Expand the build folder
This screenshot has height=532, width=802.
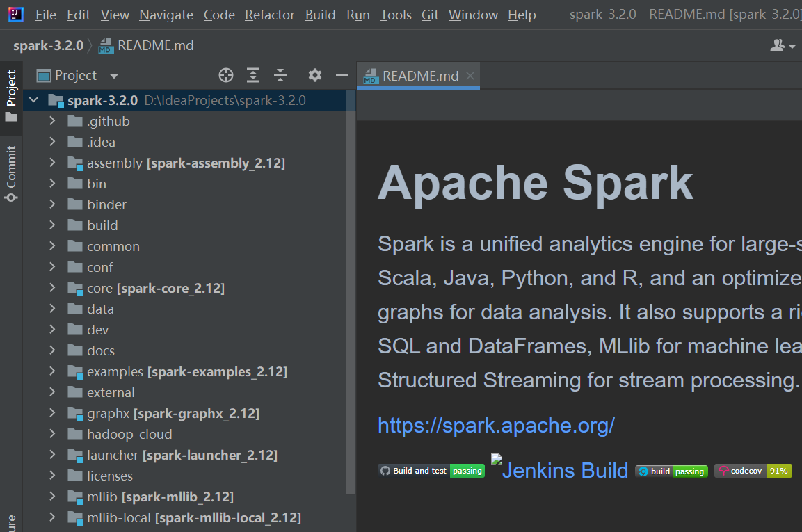coord(52,225)
